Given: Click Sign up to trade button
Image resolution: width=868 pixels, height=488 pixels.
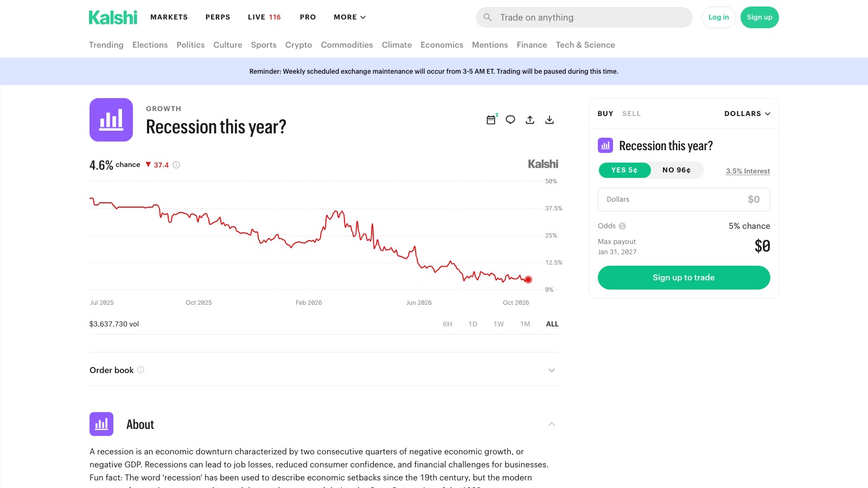Looking at the screenshot, I should (x=684, y=278).
